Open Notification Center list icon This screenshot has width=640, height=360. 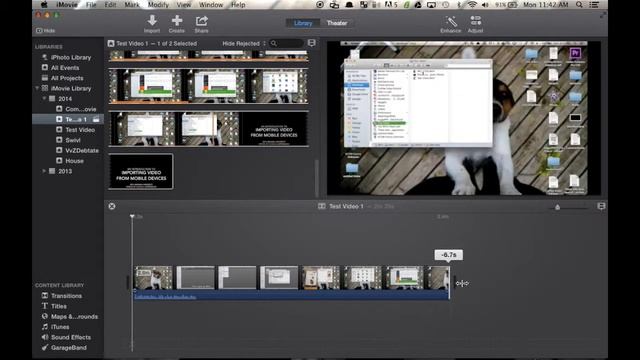click(594, 5)
